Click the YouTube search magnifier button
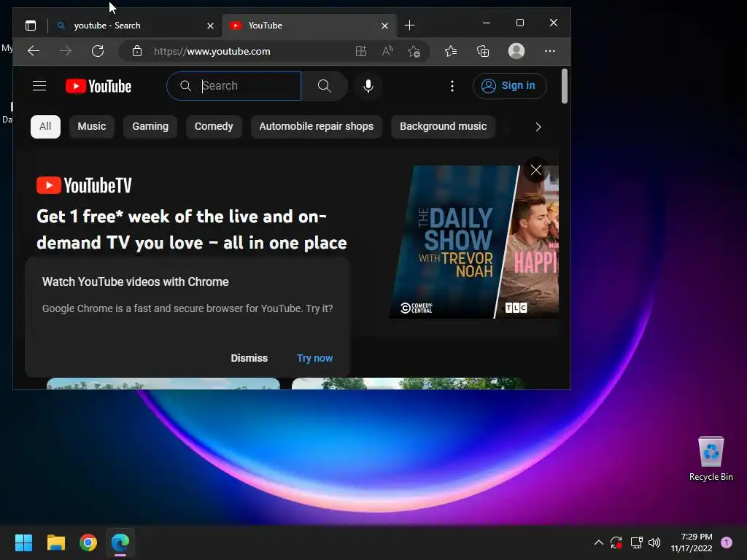Image resolution: width=747 pixels, height=560 pixels. coord(325,86)
